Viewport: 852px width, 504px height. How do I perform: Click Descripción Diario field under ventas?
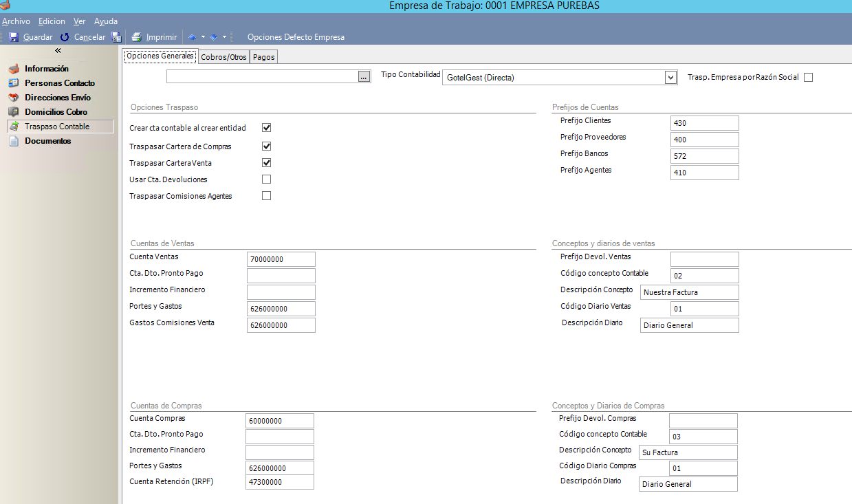(x=689, y=325)
